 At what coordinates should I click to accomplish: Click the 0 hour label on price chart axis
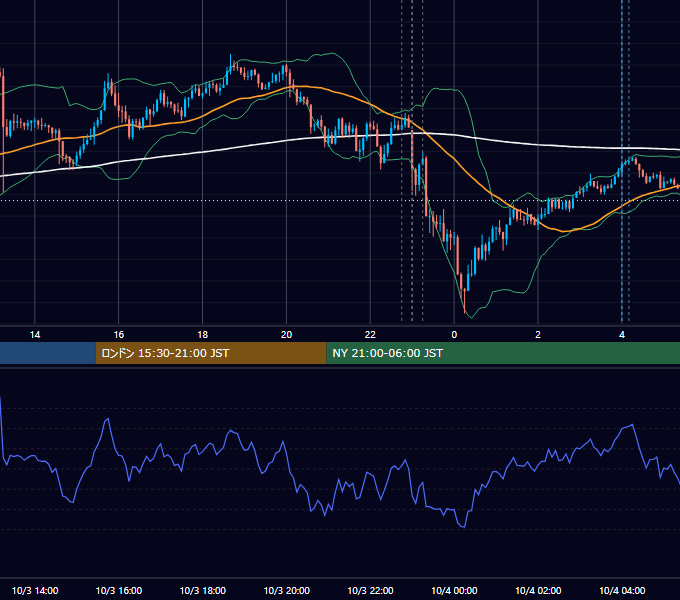454,335
